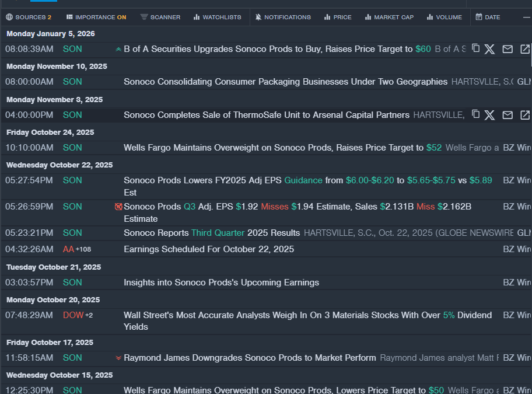Open Insights into Sonoco's Upcoming Earnings headline
The height and width of the screenshot is (394, 532).
coord(222,283)
